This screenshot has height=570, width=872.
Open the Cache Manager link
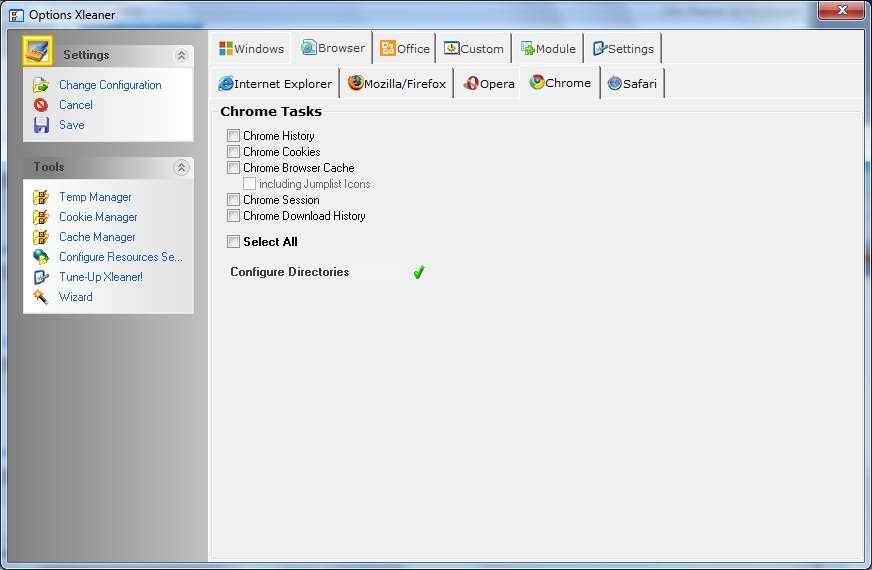pos(97,237)
